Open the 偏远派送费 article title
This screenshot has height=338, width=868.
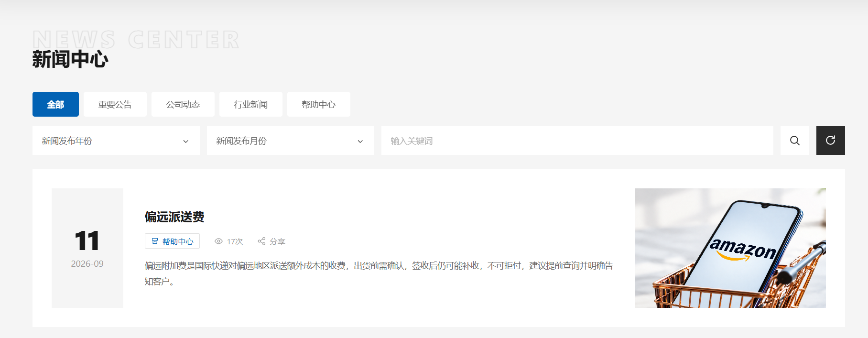tap(174, 217)
